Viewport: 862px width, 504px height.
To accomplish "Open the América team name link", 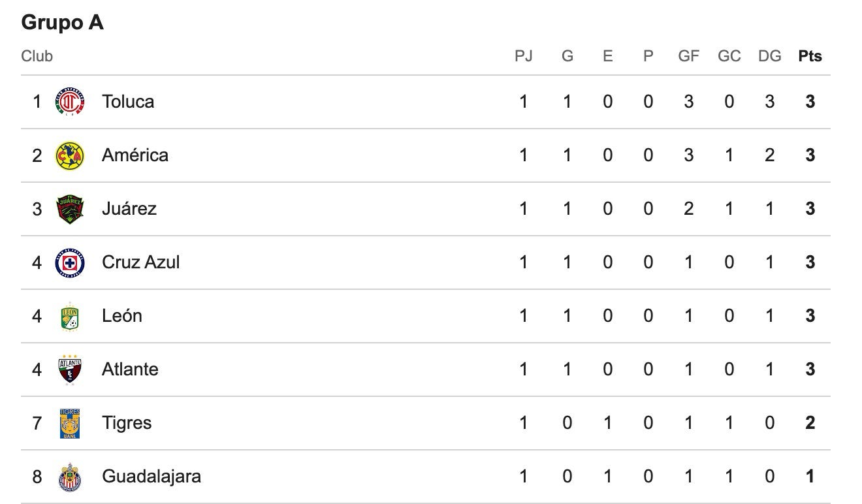I will coord(135,155).
